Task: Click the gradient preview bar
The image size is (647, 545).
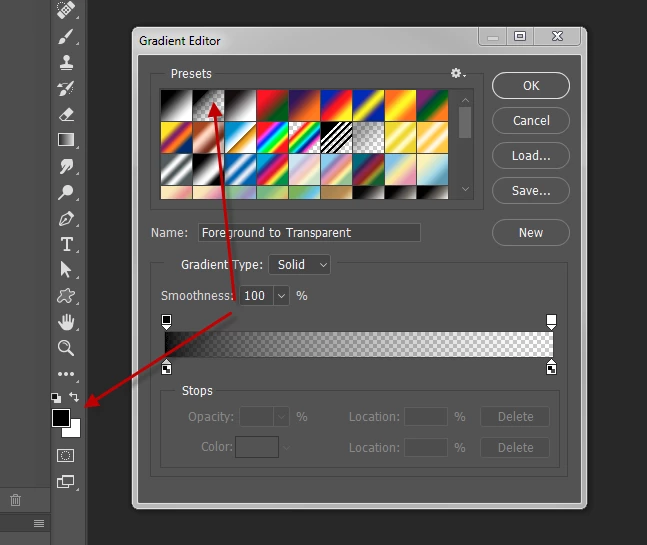Action: coord(359,344)
